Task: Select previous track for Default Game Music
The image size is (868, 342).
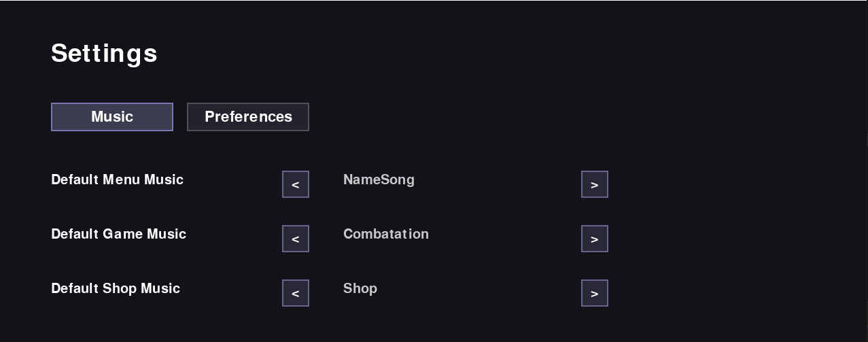Action: coord(296,239)
